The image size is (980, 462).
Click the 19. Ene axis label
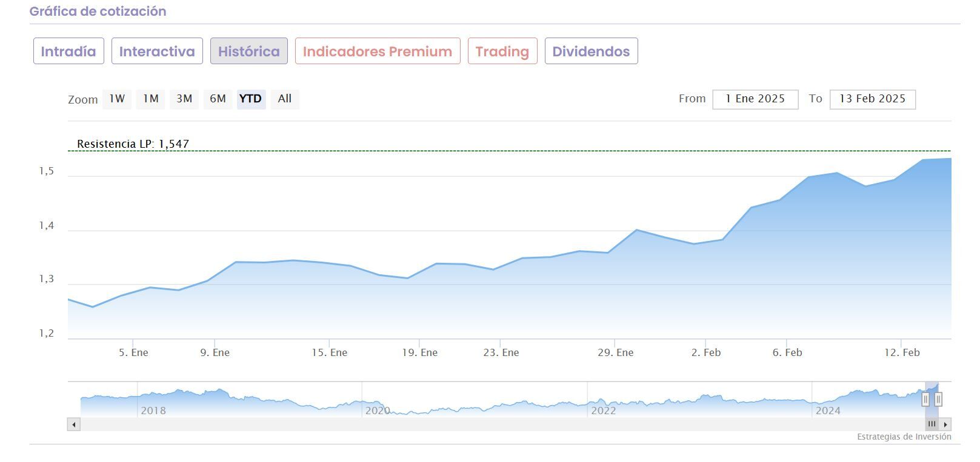pyautogui.click(x=420, y=352)
